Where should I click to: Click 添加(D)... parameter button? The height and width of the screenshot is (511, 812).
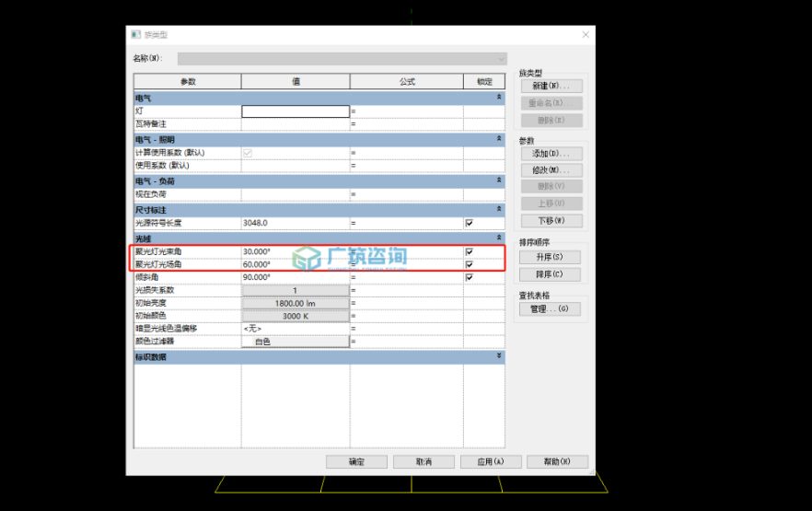[x=551, y=154]
